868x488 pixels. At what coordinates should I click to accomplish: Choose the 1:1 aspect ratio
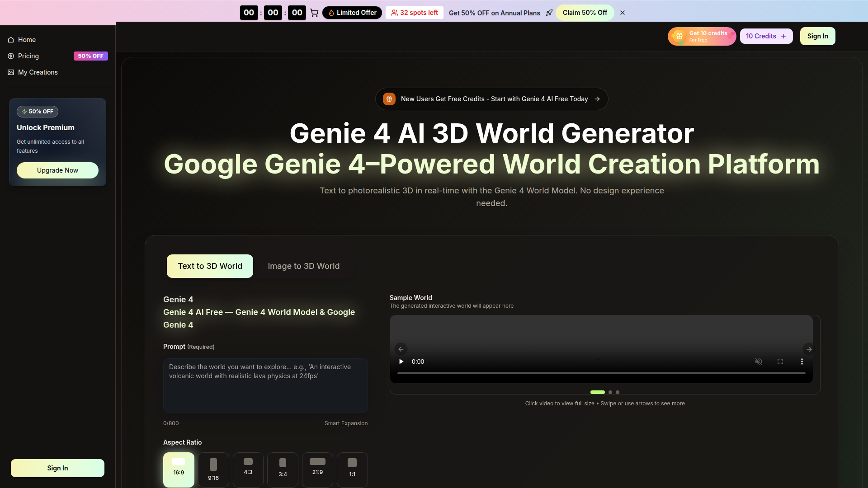(x=352, y=469)
